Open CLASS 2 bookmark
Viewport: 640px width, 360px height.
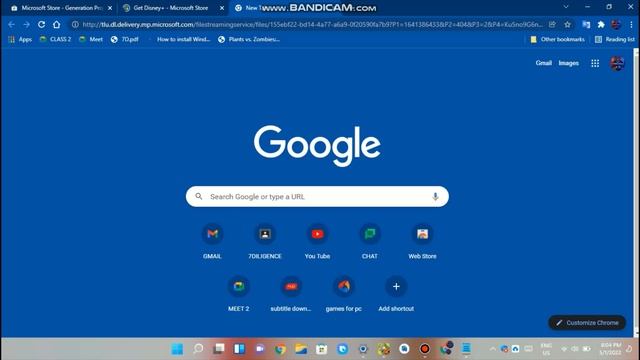56,39
